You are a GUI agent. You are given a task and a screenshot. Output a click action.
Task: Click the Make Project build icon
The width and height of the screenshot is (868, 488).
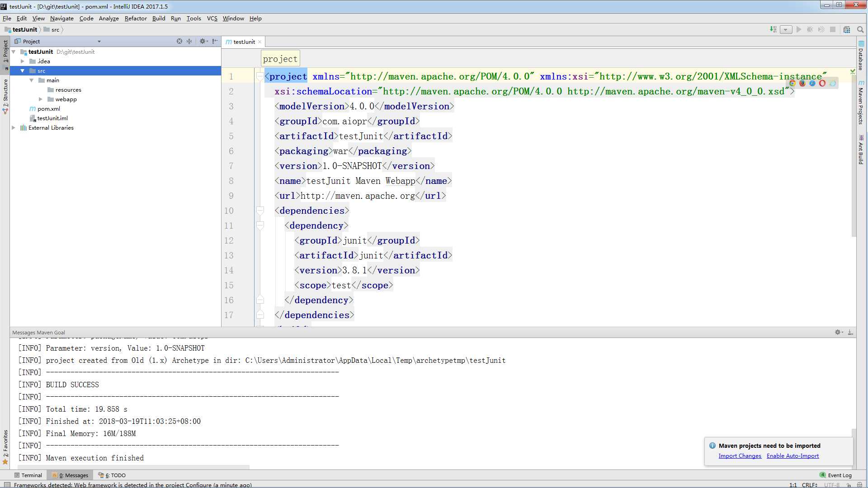[x=773, y=29]
